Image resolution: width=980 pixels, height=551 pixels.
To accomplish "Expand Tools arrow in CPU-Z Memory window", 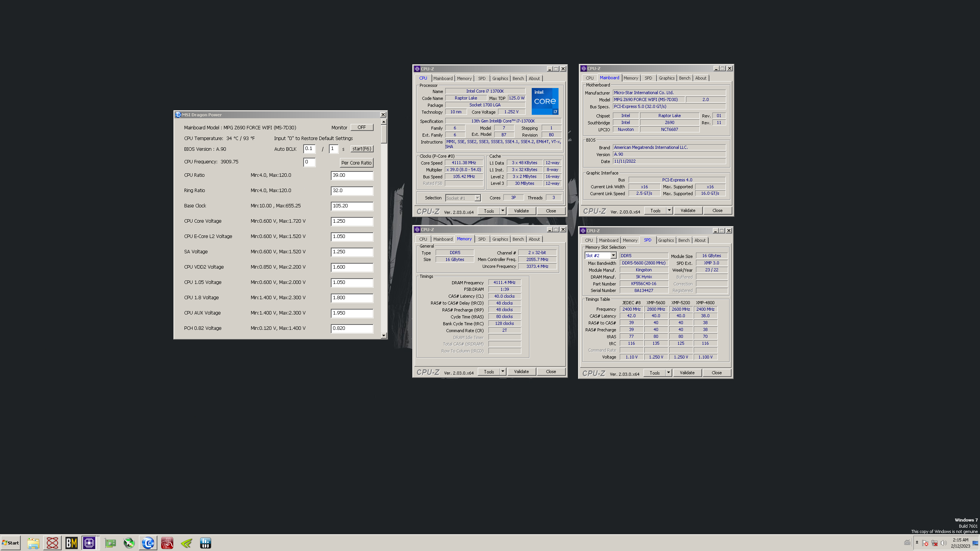I will [503, 372].
